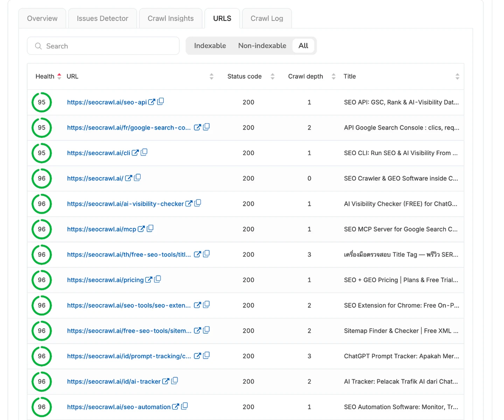Open external link for id/ai-tracker URL

(166, 381)
